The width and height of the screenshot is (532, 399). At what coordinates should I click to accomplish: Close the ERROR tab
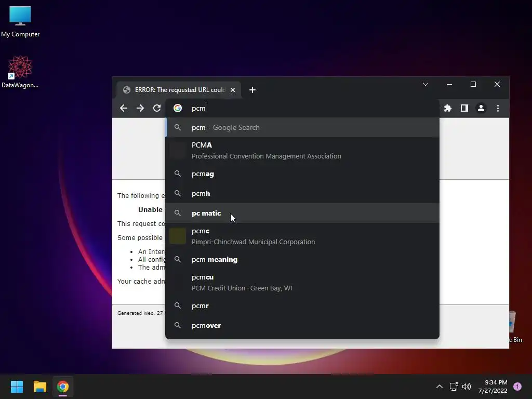tap(233, 90)
